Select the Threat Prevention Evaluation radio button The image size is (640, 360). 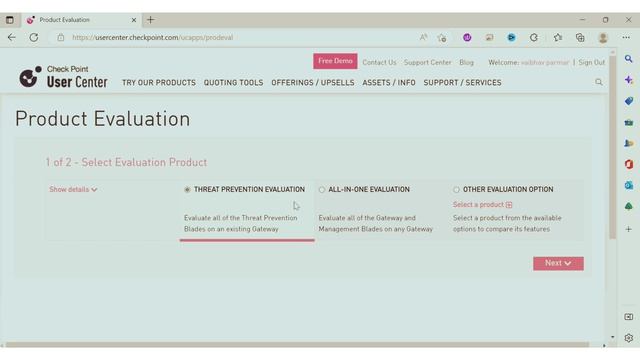pyautogui.click(x=187, y=190)
